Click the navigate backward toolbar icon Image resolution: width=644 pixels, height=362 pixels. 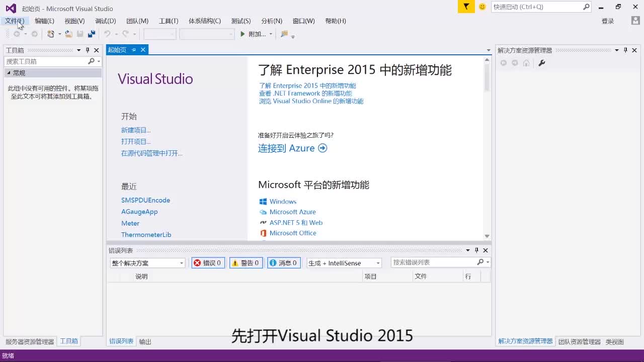(x=17, y=34)
